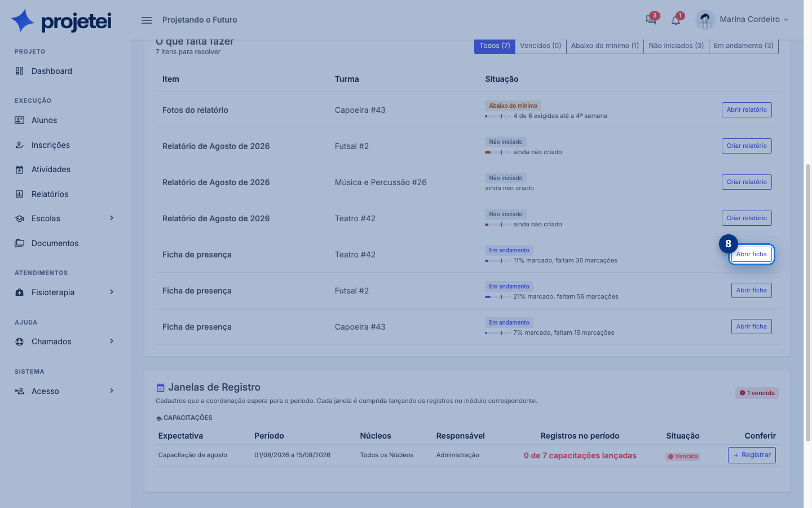
Task: Click Marina Cordeiro's avatar picture
Action: 705,20
